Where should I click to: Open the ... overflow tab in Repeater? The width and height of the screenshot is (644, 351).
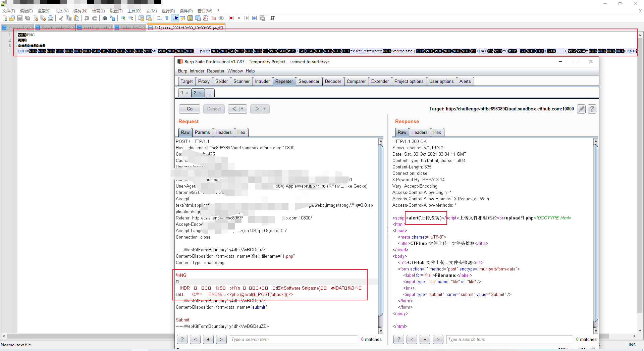pyautogui.click(x=209, y=93)
